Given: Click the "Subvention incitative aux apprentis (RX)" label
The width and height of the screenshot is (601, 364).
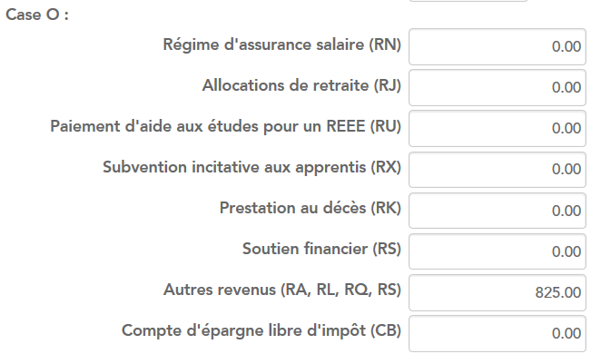Looking at the screenshot, I should point(251,167).
